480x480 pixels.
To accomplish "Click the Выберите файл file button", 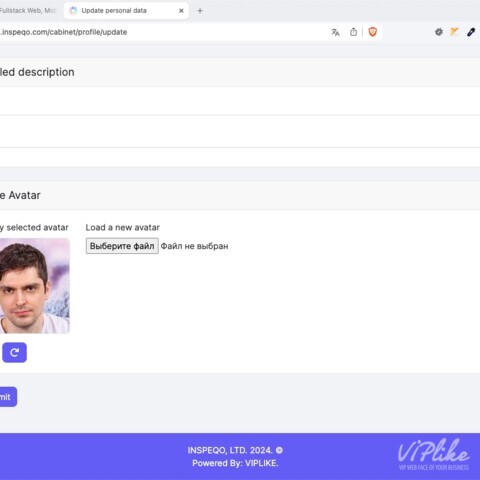I will point(122,246).
